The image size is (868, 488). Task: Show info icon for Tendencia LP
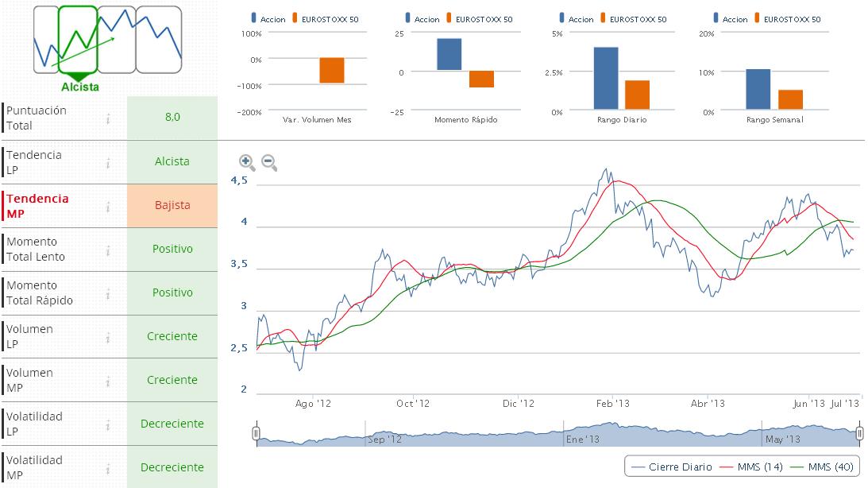[108, 163]
